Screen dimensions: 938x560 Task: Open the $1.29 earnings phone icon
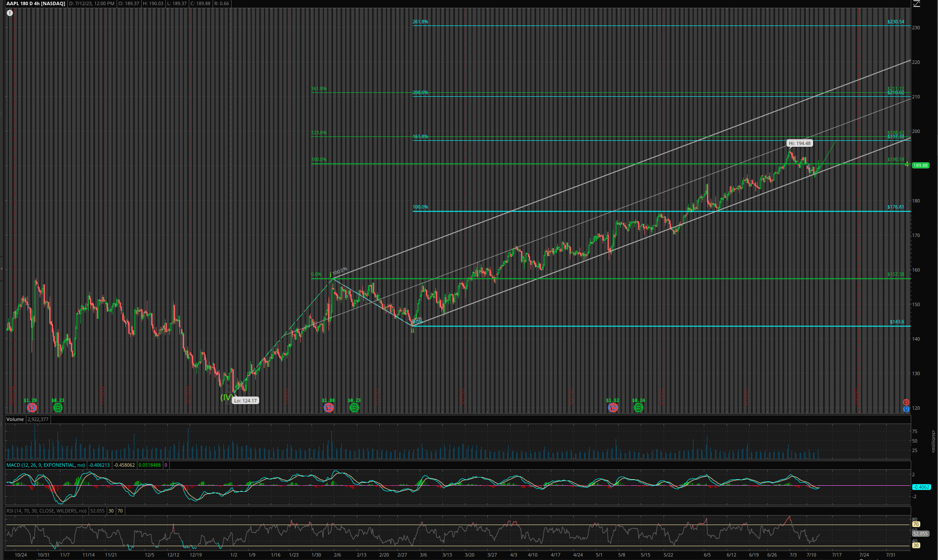(x=32, y=408)
